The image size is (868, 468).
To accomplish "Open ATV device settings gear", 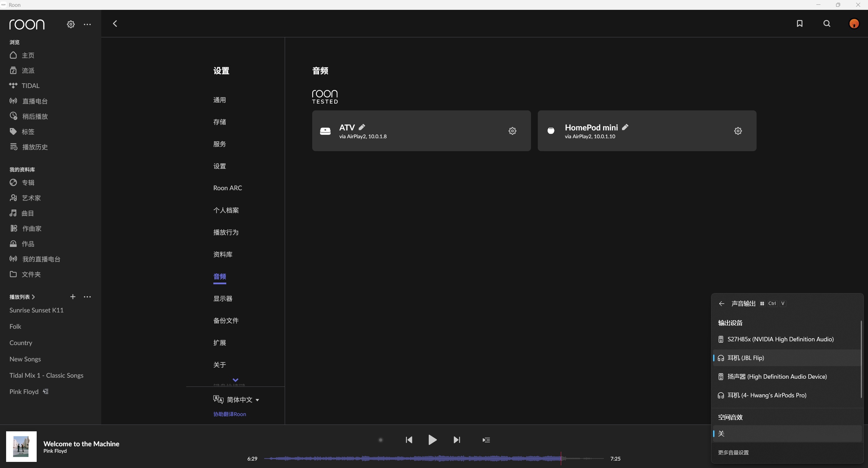I will coord(512,131).
